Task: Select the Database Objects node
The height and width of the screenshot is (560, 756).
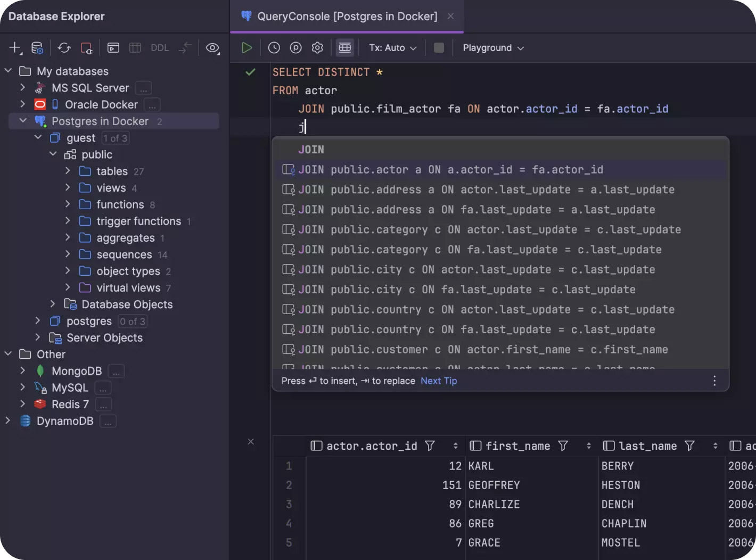Action: tap(127, 304)
